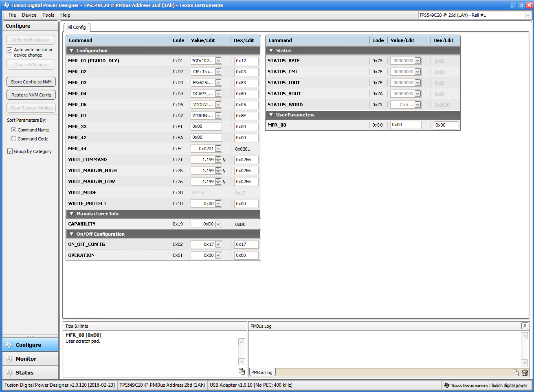Screen dimensions: 534x392
Task: Uncheck Group by Category
Action: [x=9, y=151]
